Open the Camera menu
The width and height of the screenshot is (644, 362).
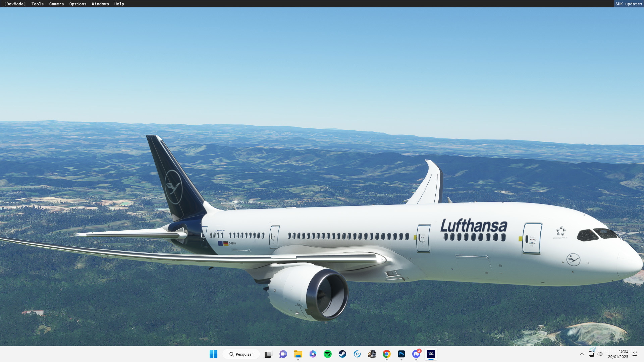[x=56, y=4]
